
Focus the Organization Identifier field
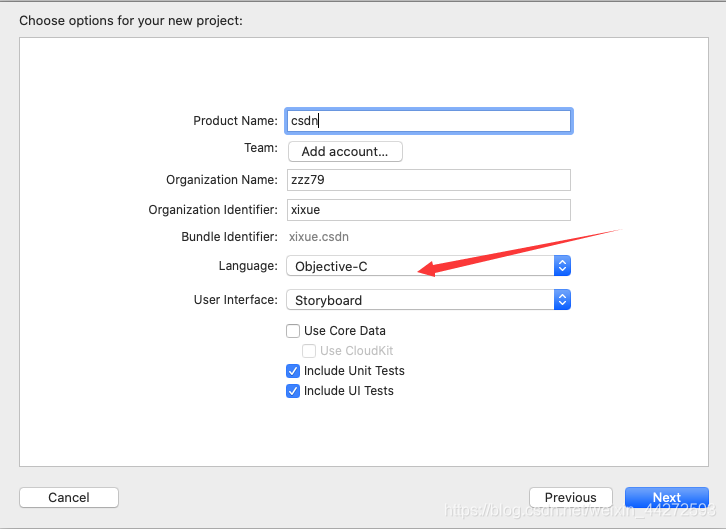[x=428, y=210]
